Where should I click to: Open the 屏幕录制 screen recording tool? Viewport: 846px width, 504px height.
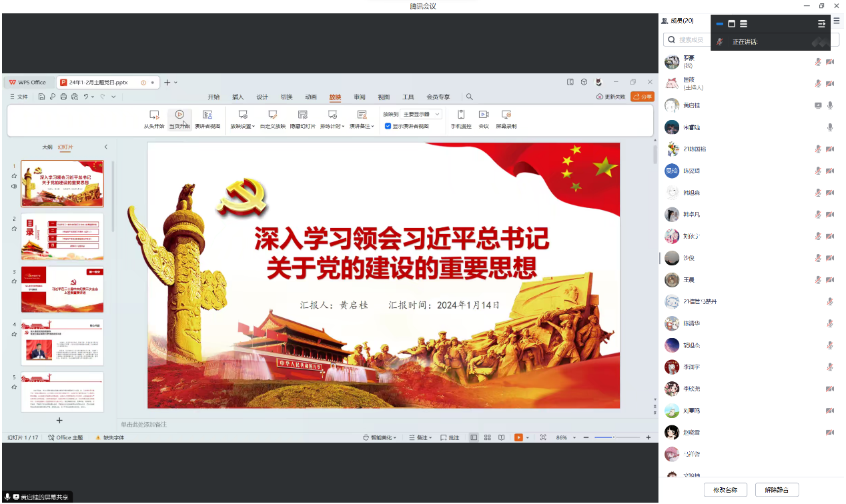506,115
